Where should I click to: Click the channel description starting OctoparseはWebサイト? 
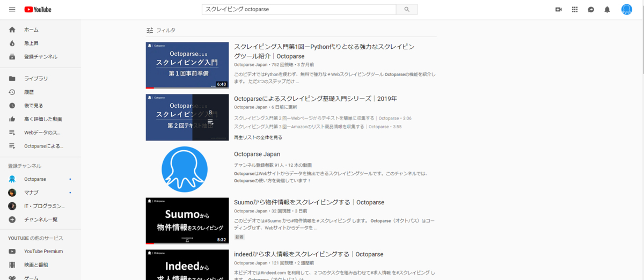coord(331,177)
